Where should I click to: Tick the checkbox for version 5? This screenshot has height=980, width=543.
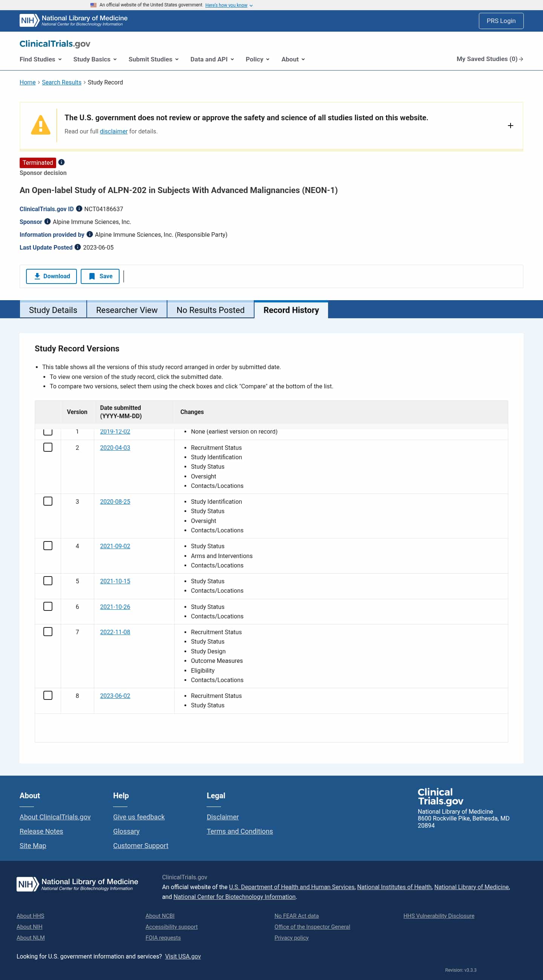48,581
